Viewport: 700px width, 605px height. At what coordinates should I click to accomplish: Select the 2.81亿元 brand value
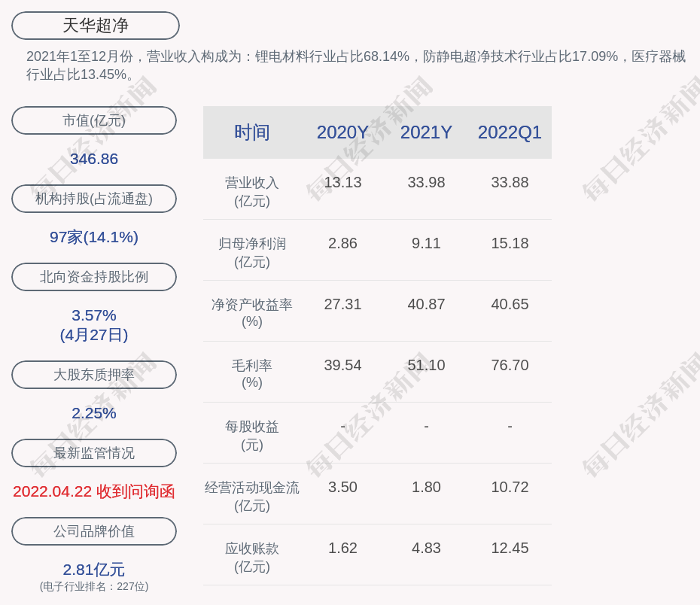[94, 570]
